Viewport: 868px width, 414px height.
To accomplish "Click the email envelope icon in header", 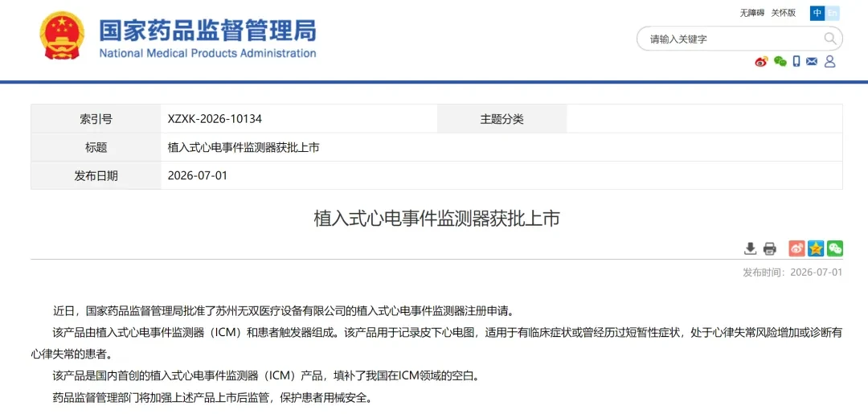I will tap(812, 61).
